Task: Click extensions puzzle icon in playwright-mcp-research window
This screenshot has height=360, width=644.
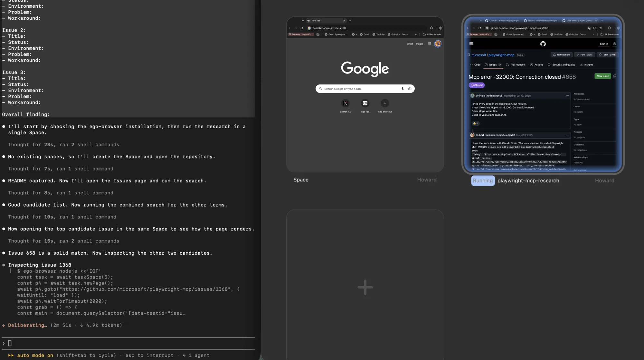Action: 609,28
